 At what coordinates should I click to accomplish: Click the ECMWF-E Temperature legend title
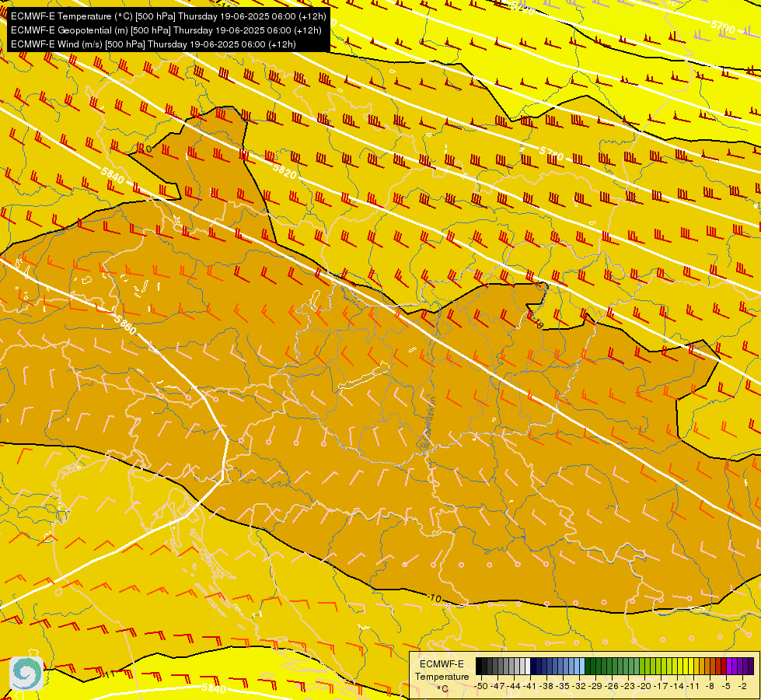point(442,670)
